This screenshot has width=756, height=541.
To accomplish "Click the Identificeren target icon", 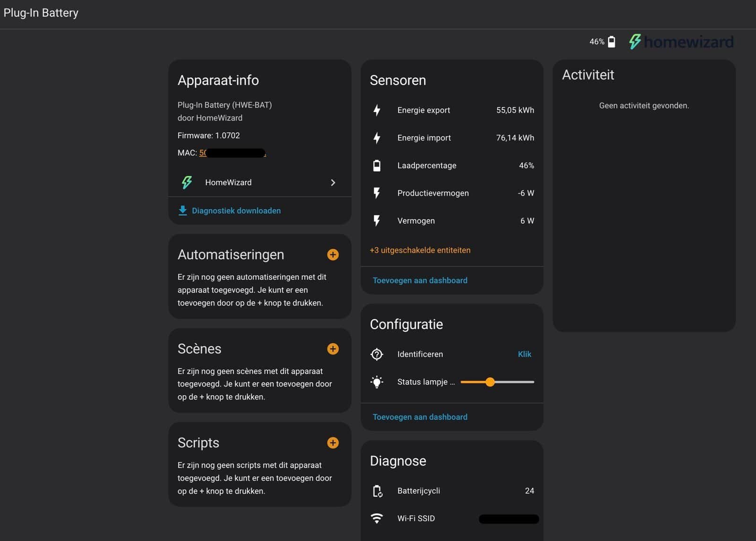I will point(377,354).
